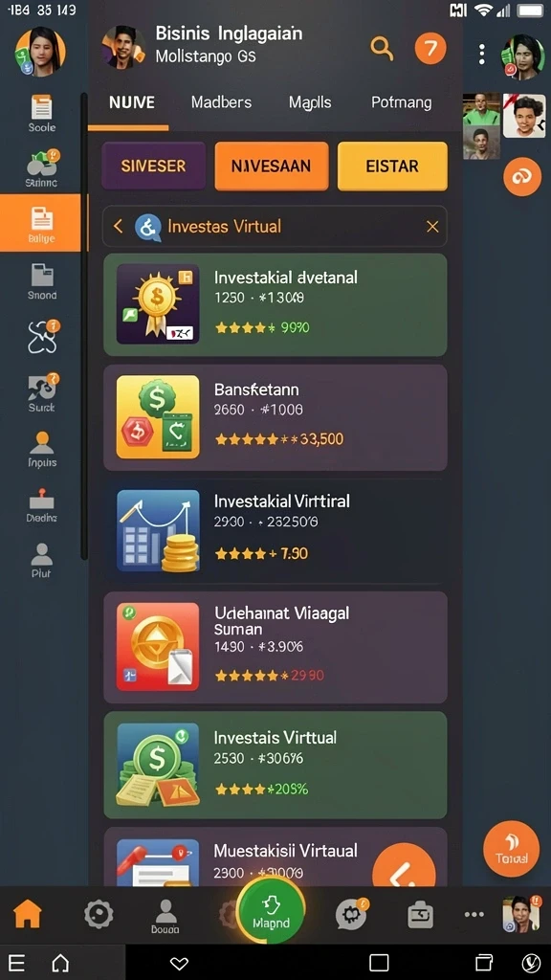Switch to the NUIVE tab
The image size is (551, 980).
point(132,102)
